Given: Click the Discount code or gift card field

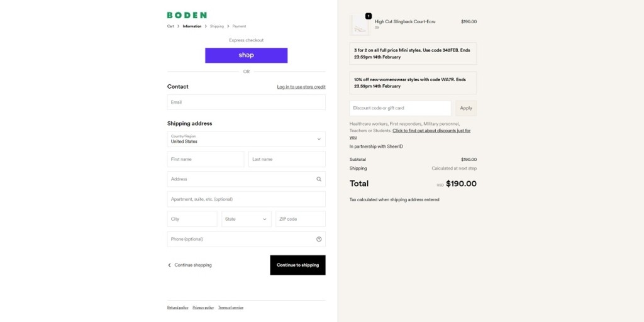Looking at the screenshot, I should tap(400, 108).
